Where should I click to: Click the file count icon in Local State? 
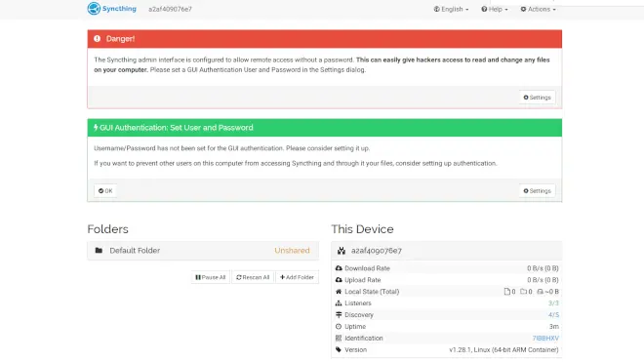[x=506, y=292]
